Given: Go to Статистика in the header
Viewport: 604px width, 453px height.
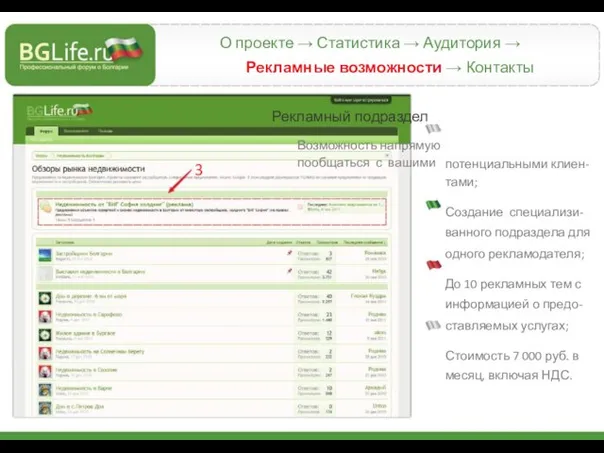Looking at the screenshot, I should (x=358, y=43).
